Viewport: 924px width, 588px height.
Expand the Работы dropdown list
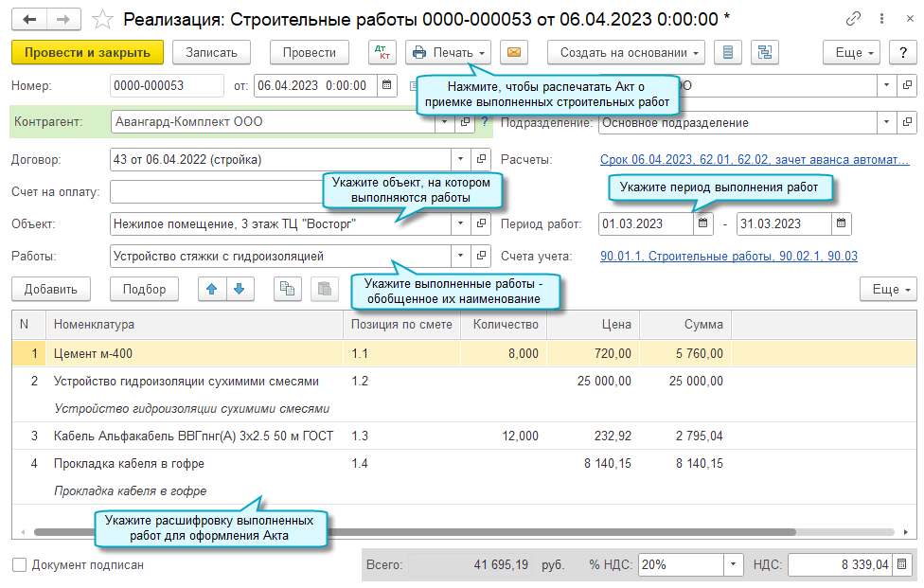click(x=461, y=256)
